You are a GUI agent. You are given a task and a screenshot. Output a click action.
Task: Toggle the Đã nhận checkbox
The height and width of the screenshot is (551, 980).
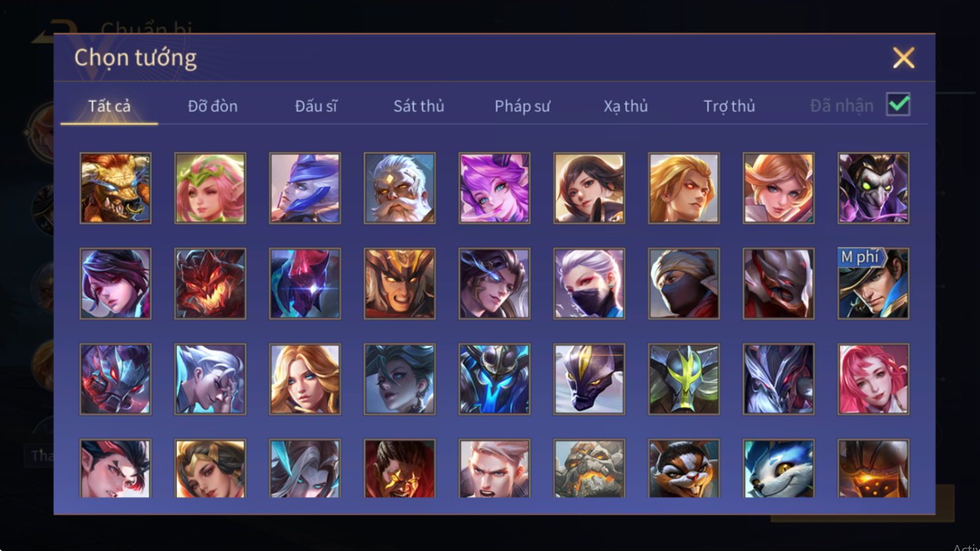tap(898, 104)
